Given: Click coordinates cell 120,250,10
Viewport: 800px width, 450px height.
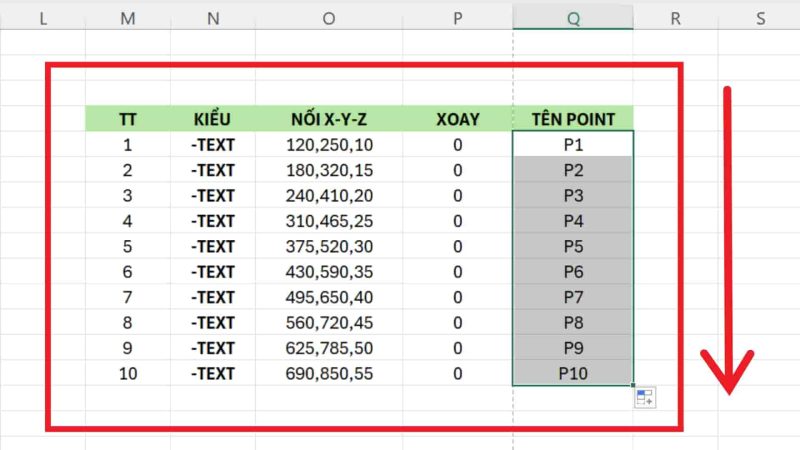Looking at the screenshot, I should (329, 144).
